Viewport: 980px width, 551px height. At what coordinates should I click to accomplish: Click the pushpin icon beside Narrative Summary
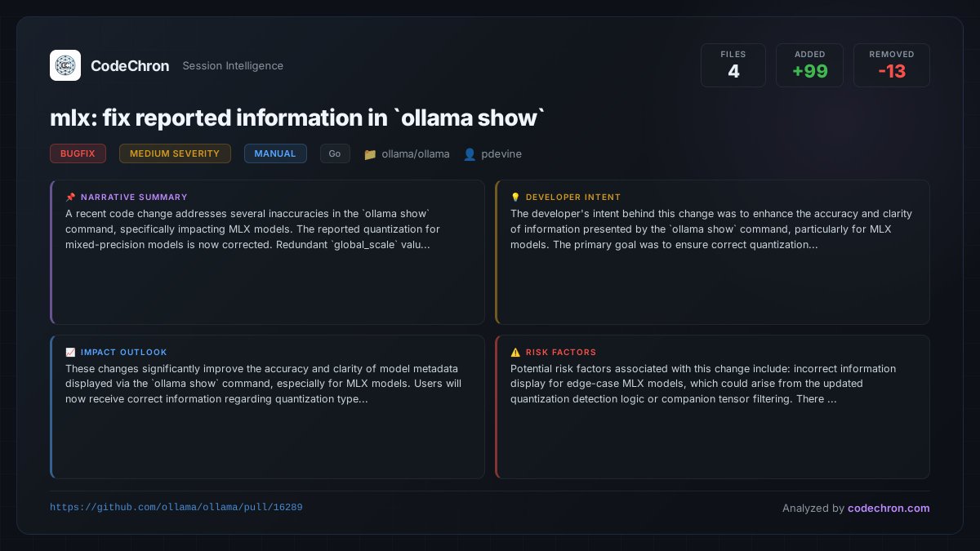click(x=70, y=197)
